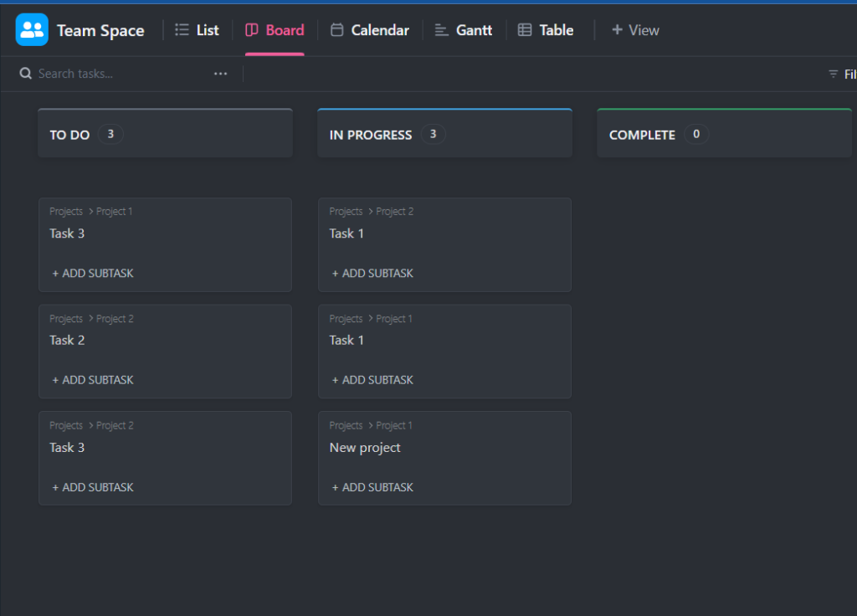Click ADD SUBTASK on Task 3 card
Screen dimensions: 857x616
(92, 273)
